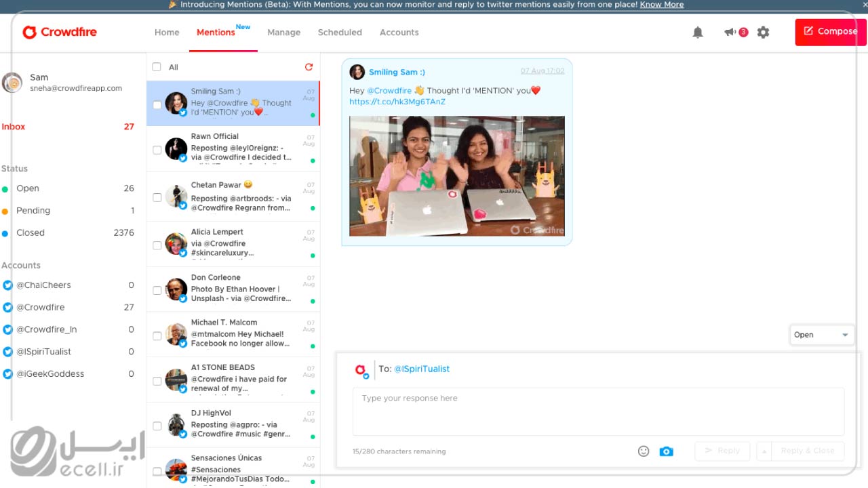Open the emoji picker in the reply box
Viewport: 868px width, 488px height.
(644, 451)
